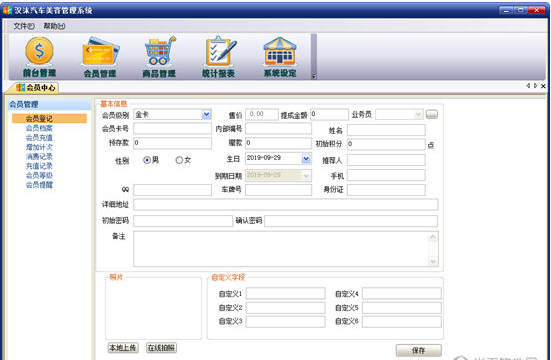This screenshot has width=551, height=360.
Task: Open 到期日期 date dropdown
Action: pyautogui.click(x=306, y=175)
